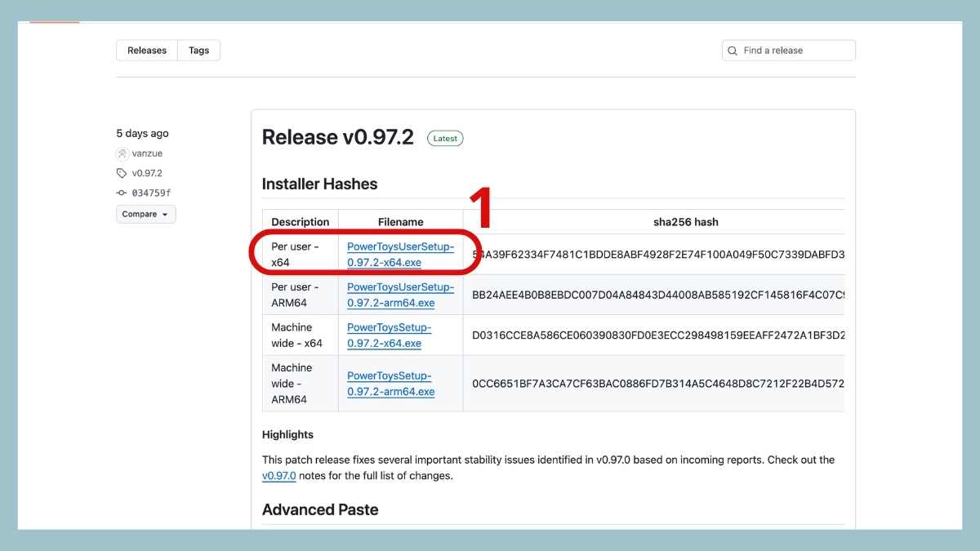Click the Highlights heading

pyautogui.click(x=287, y=435)
